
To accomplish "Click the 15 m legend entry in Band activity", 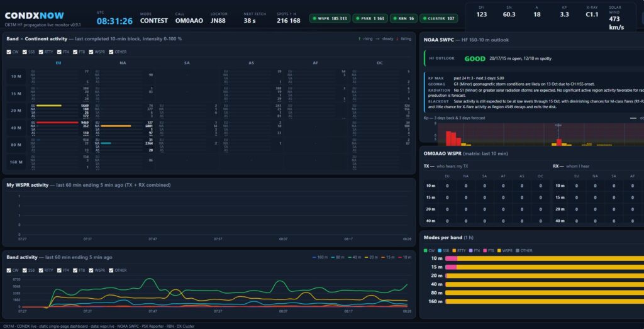I will (389, 257).
